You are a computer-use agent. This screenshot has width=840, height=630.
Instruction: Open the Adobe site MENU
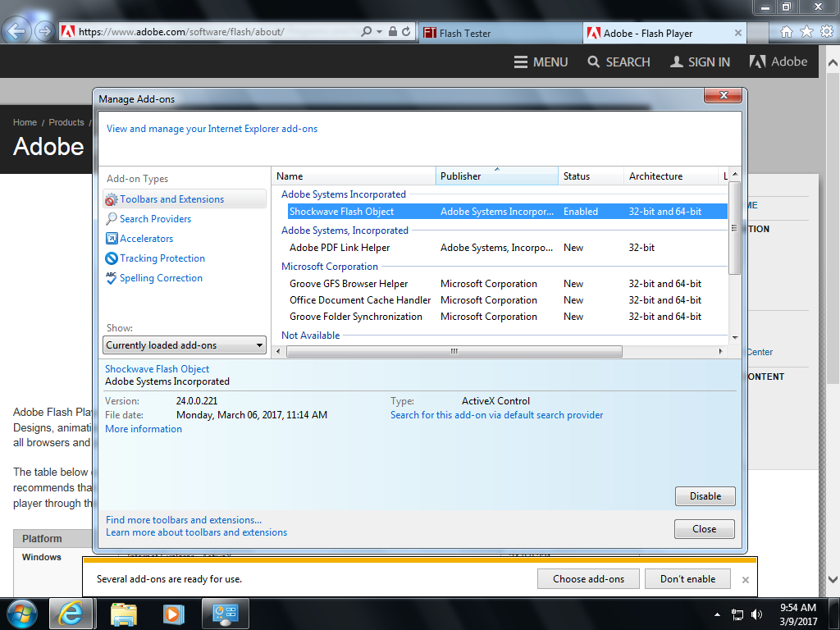point(541,62)
